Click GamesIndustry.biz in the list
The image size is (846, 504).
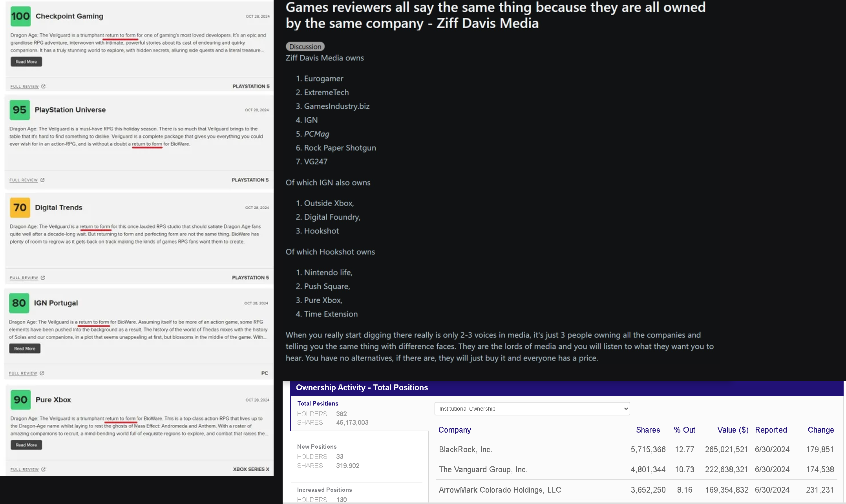coord(337,106)
